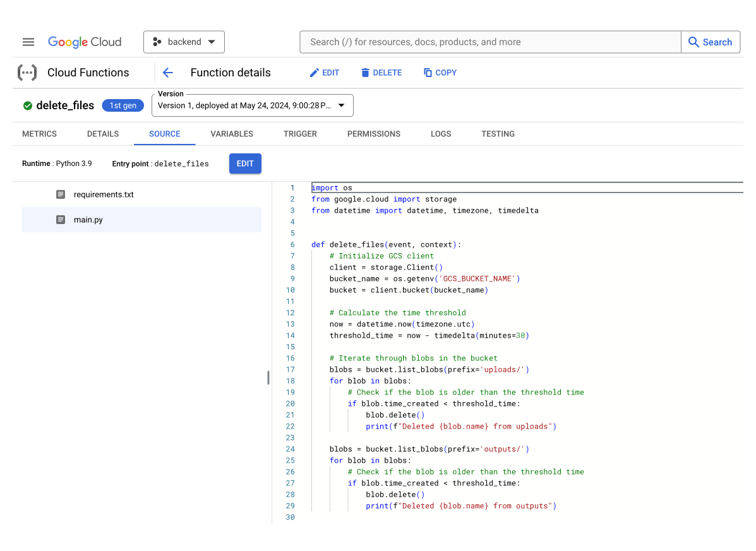
Task: Select main.py in the file list
Action: (x=88, y=220)
